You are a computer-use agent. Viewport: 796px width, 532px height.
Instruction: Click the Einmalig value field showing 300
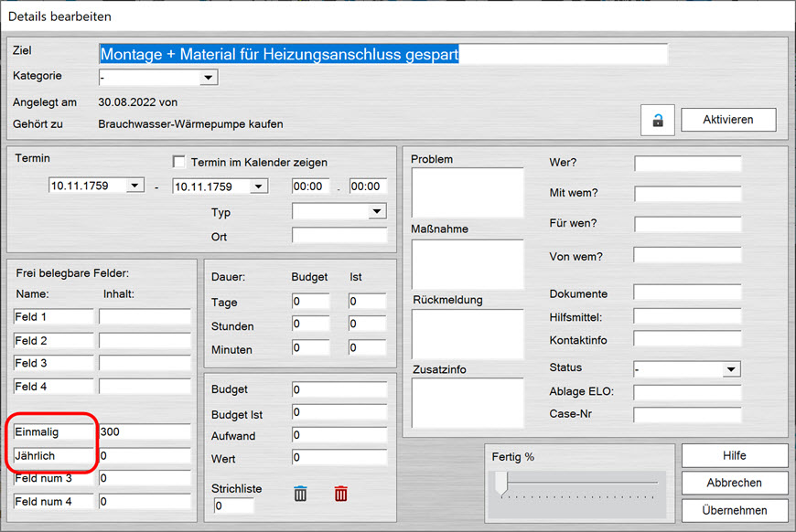point(145,431)
